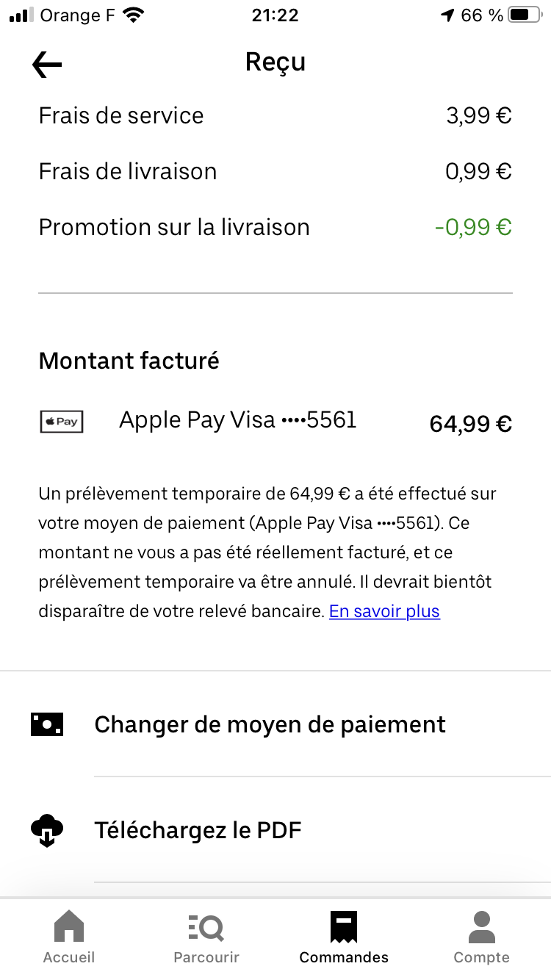Tap the cash payment method icon
The image size is (551, 980).
click(x=47, y=724)
